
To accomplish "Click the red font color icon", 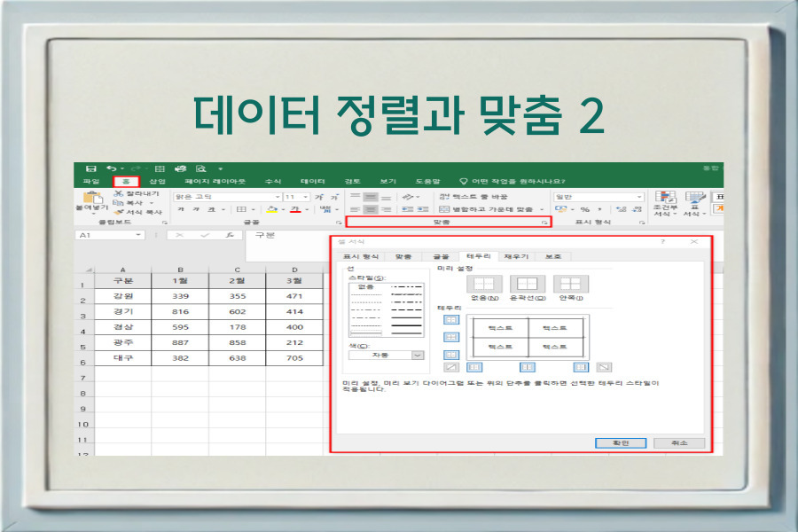I will click(x=295, y=209).
